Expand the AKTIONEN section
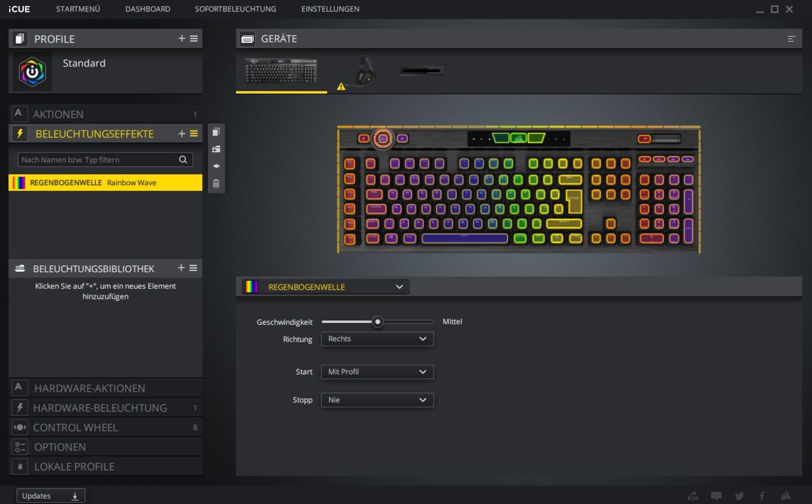This screenshot has height=504, width=812. coord(106,113)
